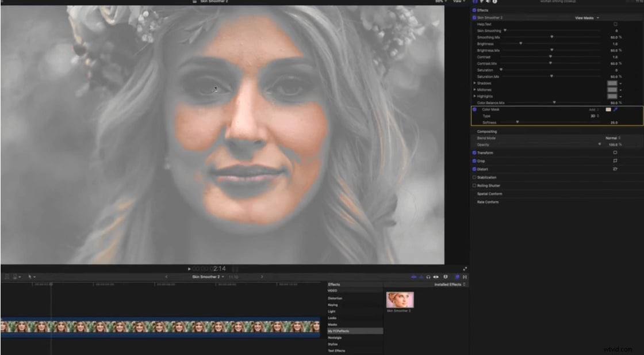This screenshot has height=355, width=644.
Task: Select the Color Mask eyedropper
Action: click(x=616, y=109)
